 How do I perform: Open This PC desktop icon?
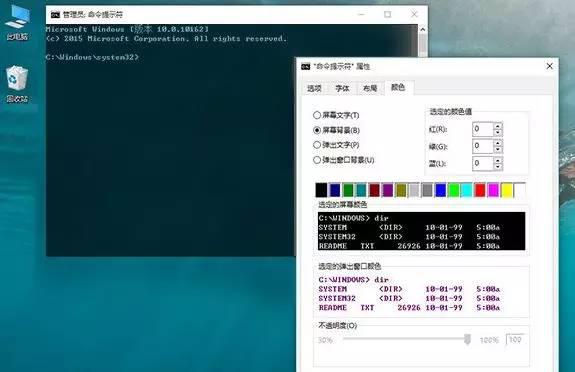tap(17, 22)
